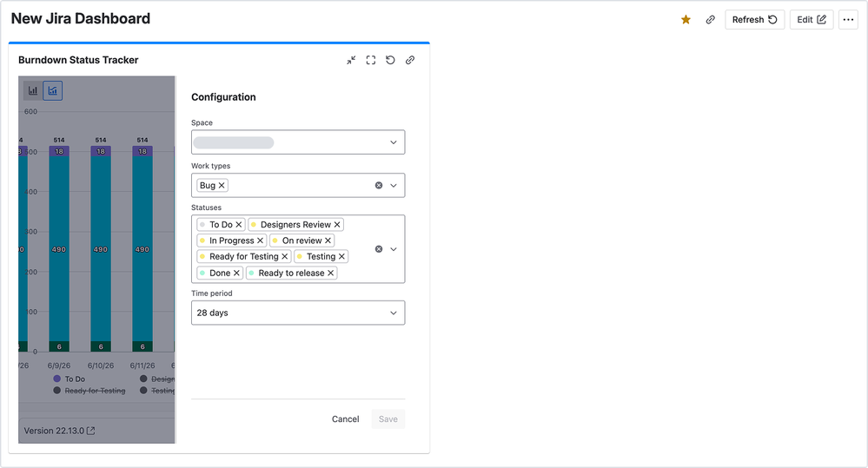Click the 6/9/26 bar's 490 segment

[x=59, y=249]
